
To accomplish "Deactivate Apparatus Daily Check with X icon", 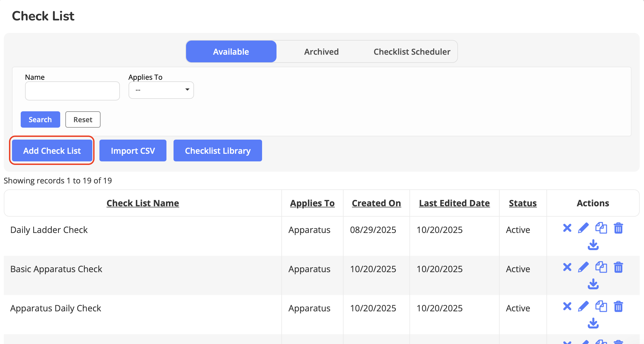I will (567, 306).
